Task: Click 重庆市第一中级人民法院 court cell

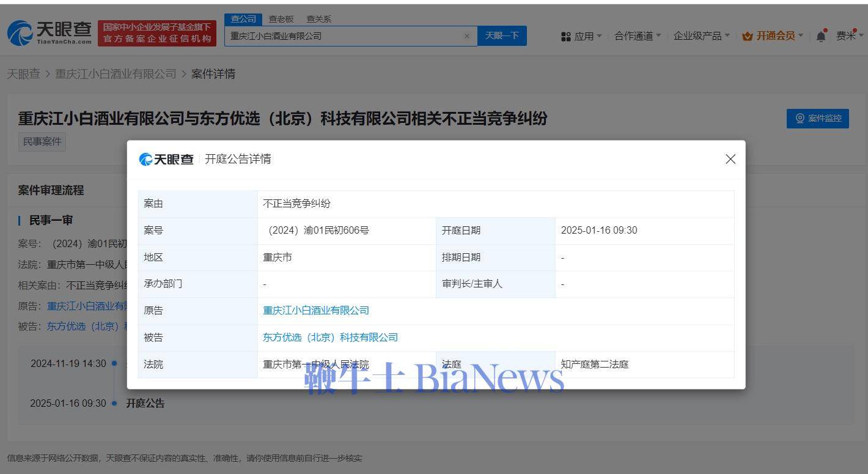Action: tap(346, 365)
